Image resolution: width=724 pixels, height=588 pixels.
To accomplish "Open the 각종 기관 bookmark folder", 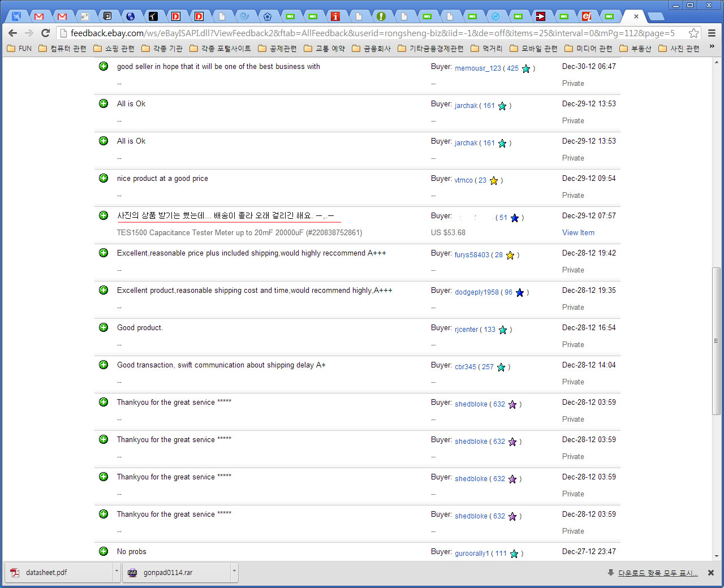I will [162, 49].
